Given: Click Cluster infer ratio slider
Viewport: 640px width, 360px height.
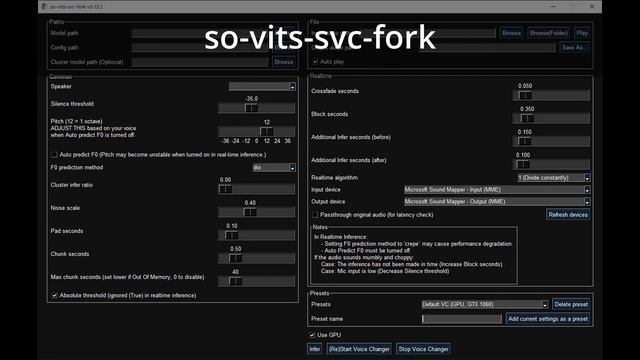Looking at the screenshot, I should [256, 189].
